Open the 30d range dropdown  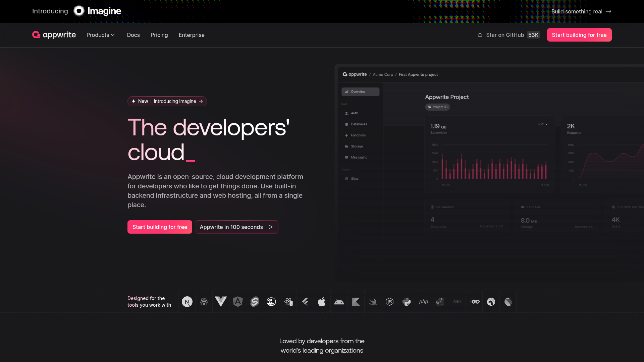pyautogui.click(x=542, y=124)
